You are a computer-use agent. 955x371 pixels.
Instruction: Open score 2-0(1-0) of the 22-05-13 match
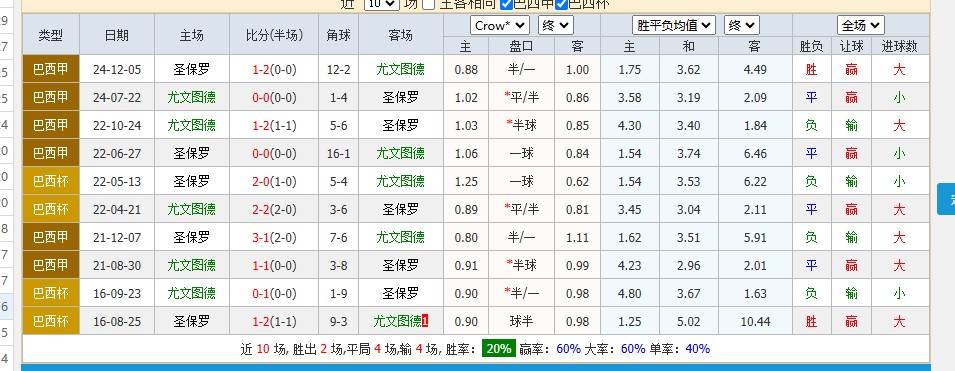click(x=274, y=182)
